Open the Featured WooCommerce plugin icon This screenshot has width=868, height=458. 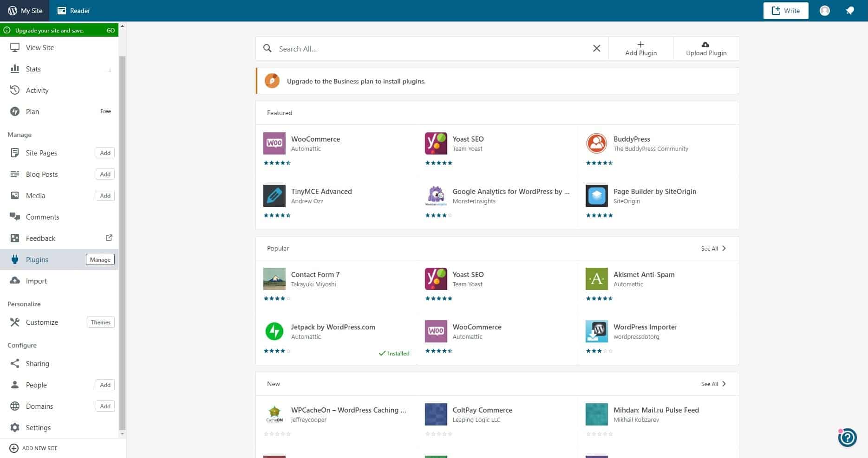[x=274, y=143]
